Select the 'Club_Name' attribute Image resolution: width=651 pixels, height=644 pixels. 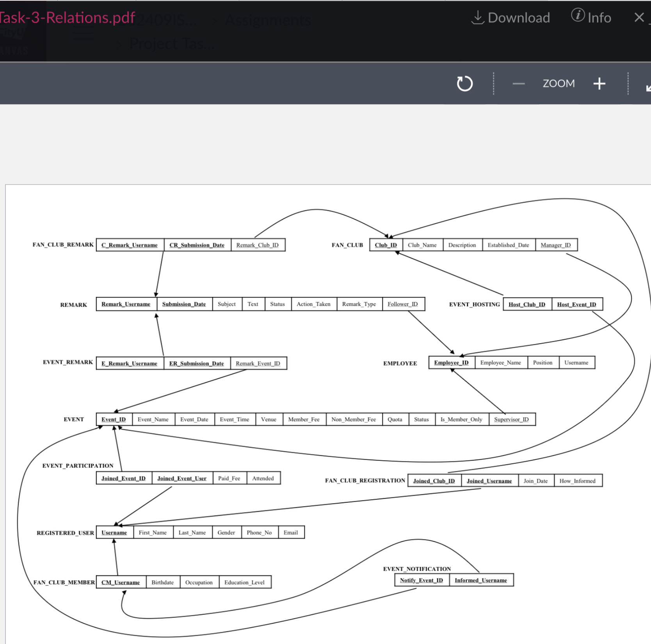(x=422, y=245)
